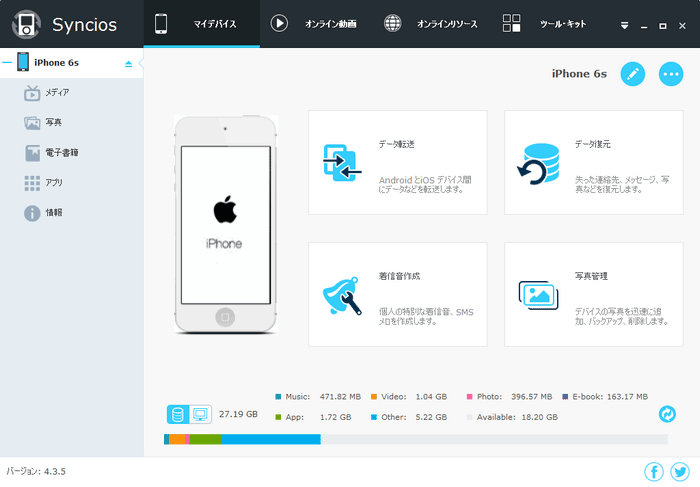Screen dimensions: 700x487
Task: Refresh the storage information
Action: click(667, 414)
